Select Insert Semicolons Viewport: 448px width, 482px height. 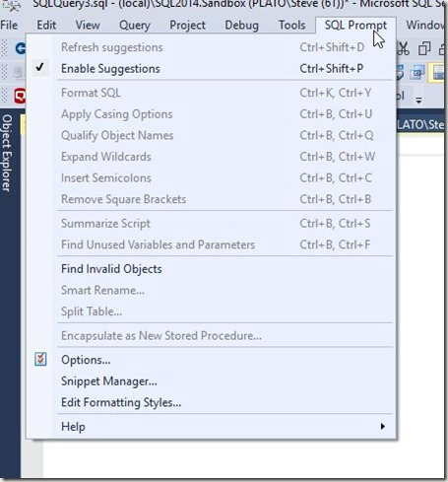211,177
